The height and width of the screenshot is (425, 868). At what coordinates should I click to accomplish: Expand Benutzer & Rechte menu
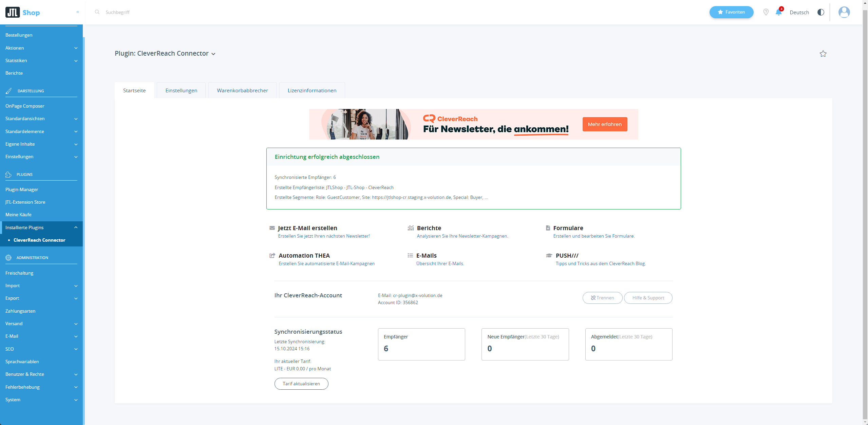click(41, 374)
